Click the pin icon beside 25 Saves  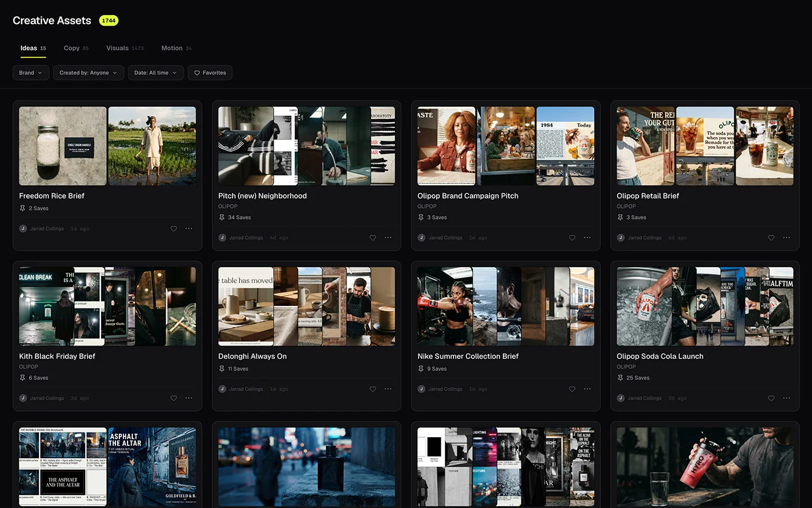(x=620, y=377)
